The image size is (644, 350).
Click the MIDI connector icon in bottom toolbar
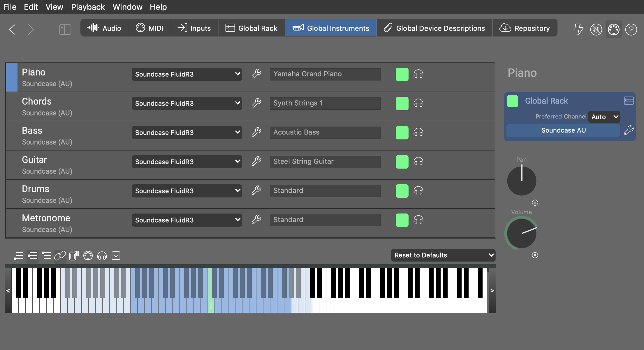88,256
